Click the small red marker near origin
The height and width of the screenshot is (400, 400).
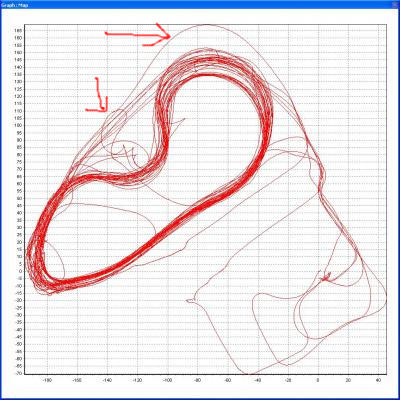(326, 277)
